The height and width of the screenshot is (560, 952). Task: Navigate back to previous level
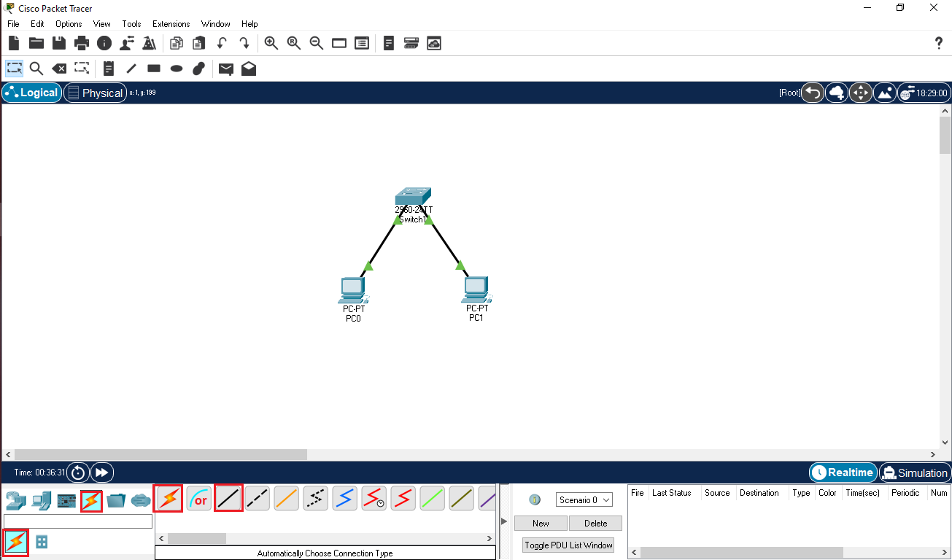813,93
